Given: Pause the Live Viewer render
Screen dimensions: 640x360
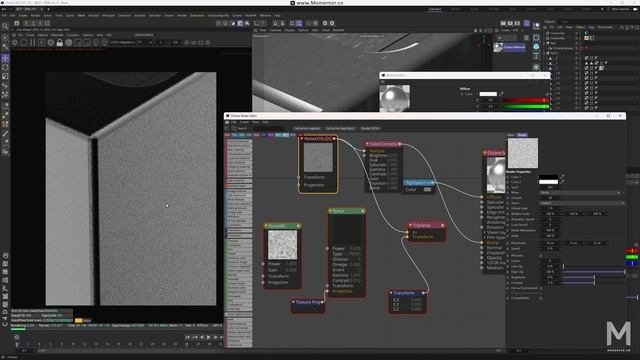Looking at the screenshot, I should click(33, 42).
